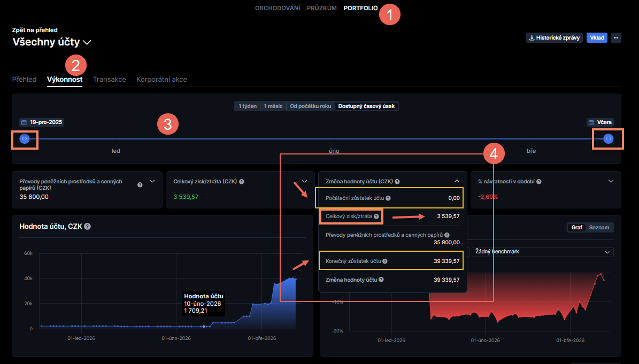Switch to the Transakce tab
This screenshot has height=364, width=639.
click(109, 80)
